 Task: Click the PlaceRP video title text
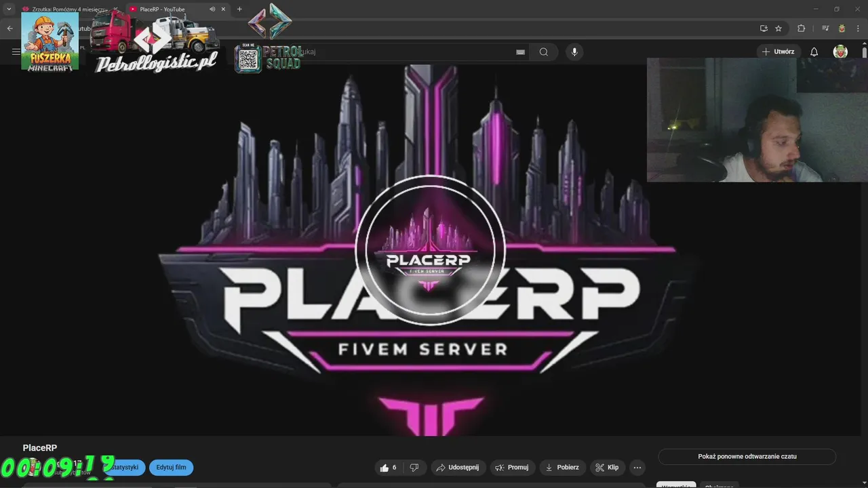tap(40, 448)
